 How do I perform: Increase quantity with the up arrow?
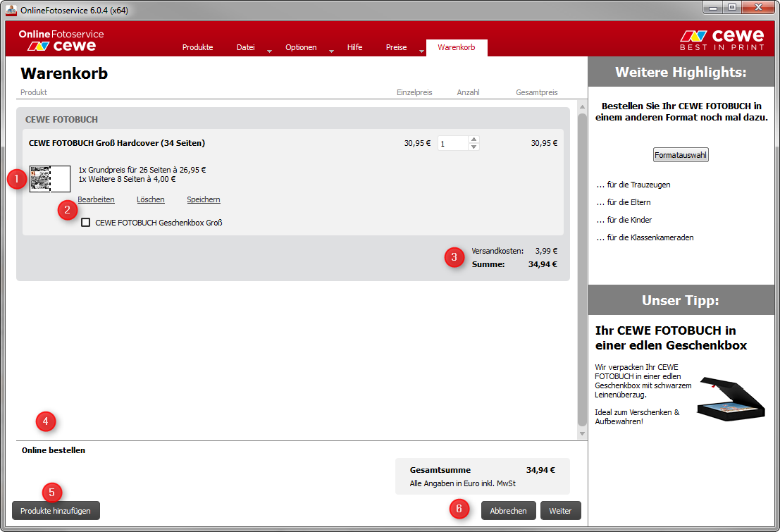474,139
